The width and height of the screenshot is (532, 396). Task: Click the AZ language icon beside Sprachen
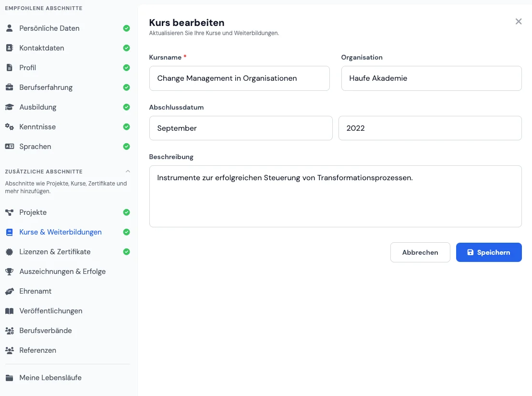click(10, 147)
